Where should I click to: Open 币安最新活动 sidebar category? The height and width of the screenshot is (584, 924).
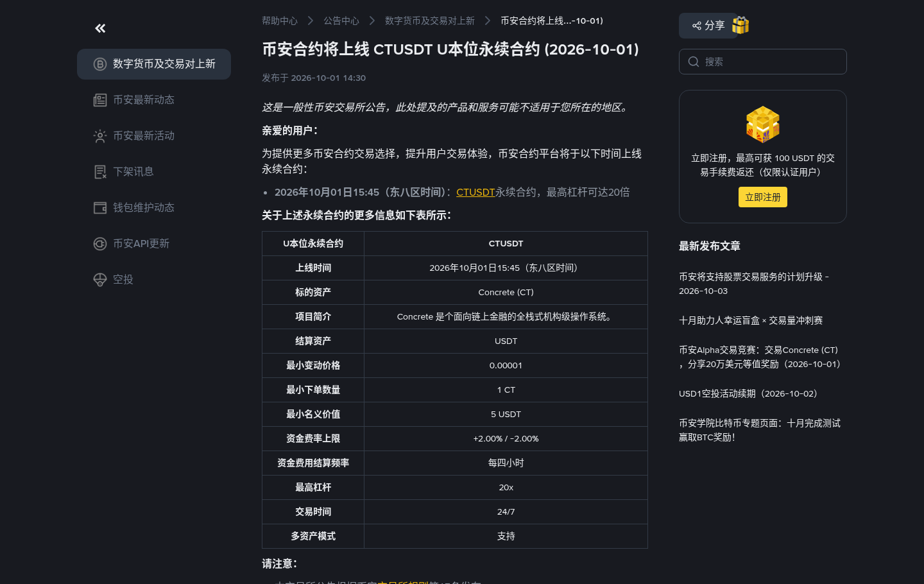coord(154,136)
